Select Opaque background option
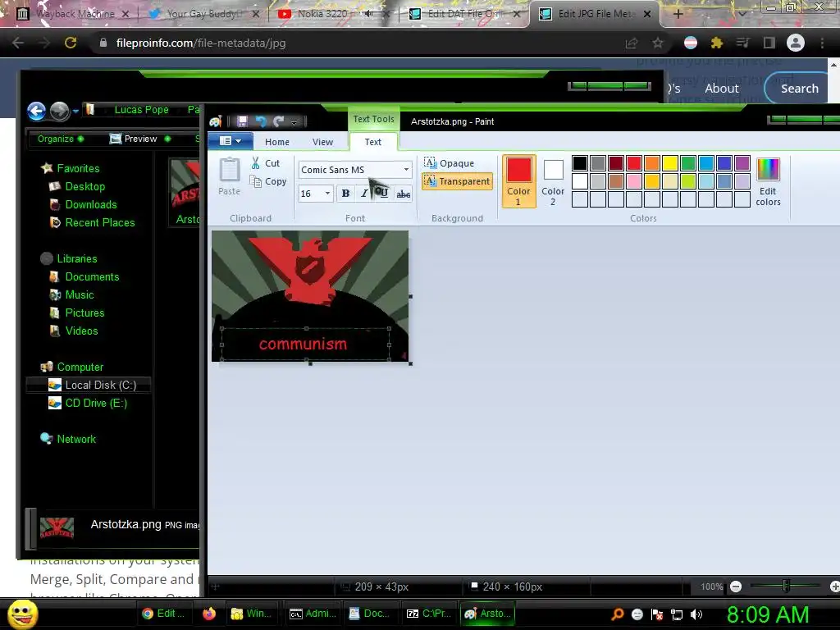The height and width of the screenshot is (630, 840). tap(449, 163)
